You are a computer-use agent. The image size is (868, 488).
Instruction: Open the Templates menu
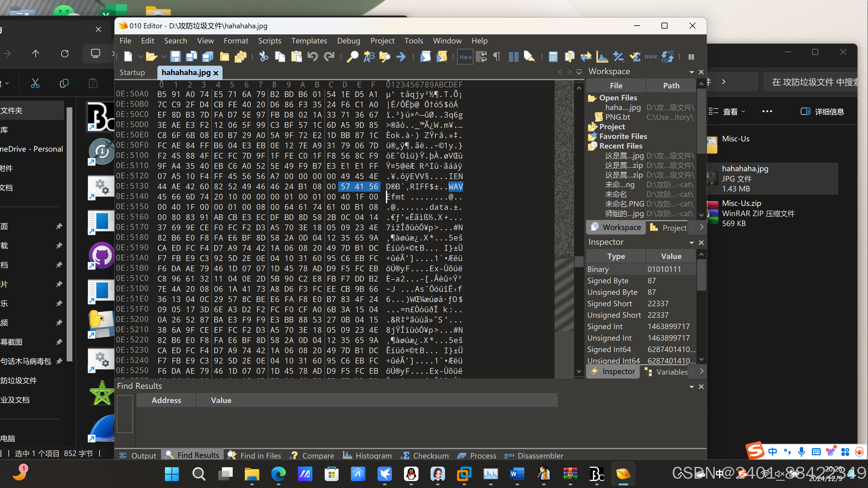click(309, 41)
